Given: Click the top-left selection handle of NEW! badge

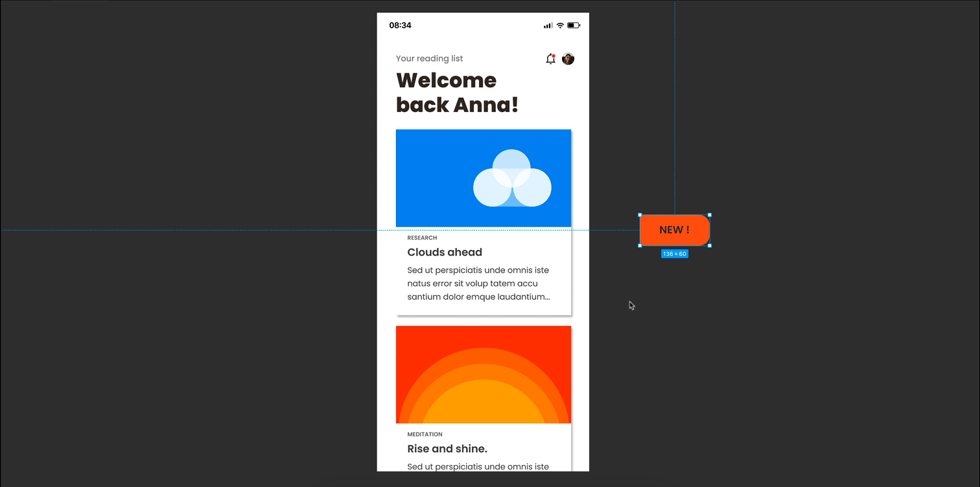Looking at the screenshot, I should click(640, 215).
